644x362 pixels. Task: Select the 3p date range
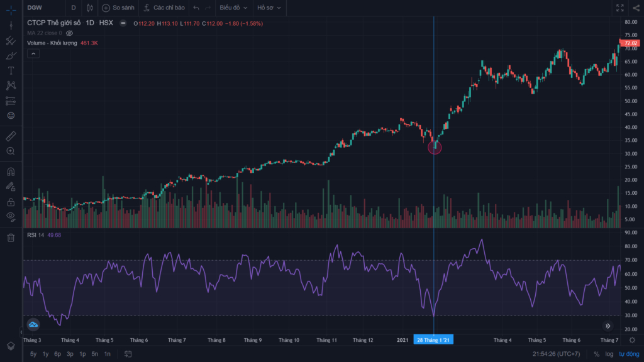(70, 354)
